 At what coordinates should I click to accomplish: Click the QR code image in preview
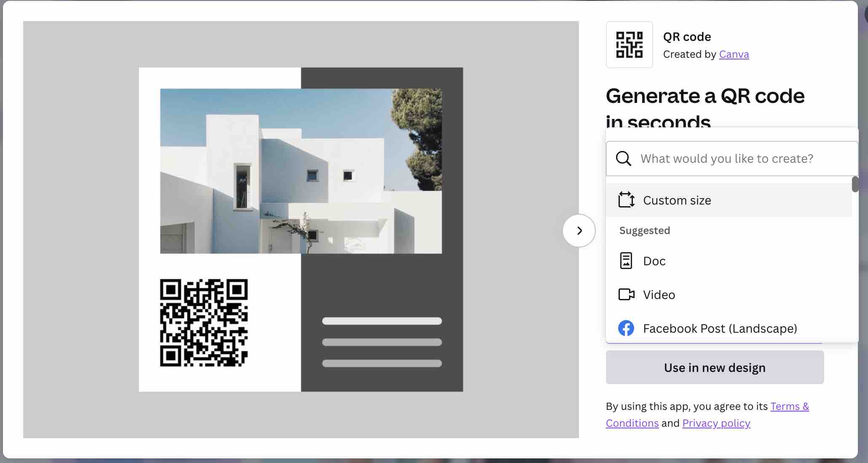(x=204, y=323)
